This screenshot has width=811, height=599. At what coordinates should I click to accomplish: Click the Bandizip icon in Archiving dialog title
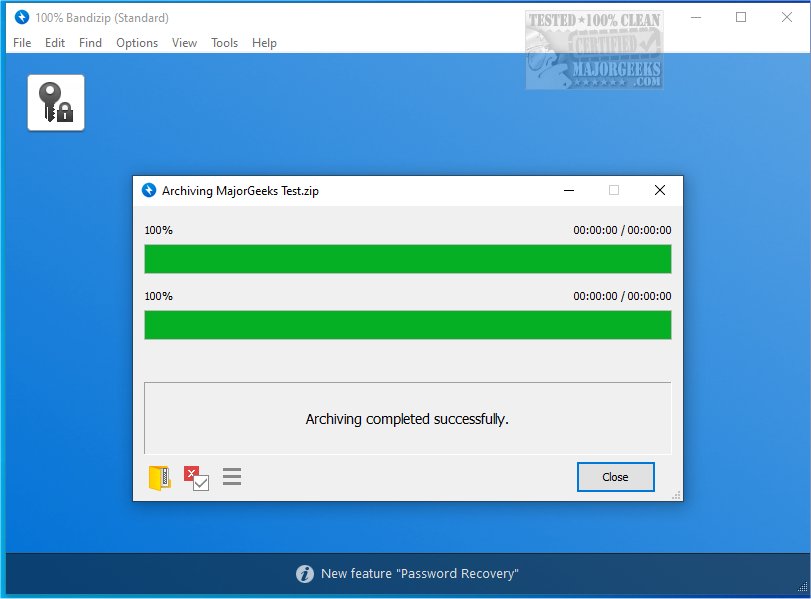(149, 190)
